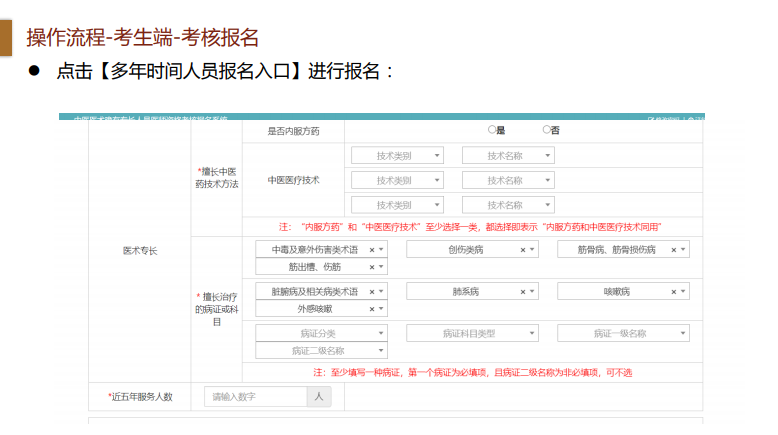Expand the 病证科目类型 dropdown

point(471,333)
